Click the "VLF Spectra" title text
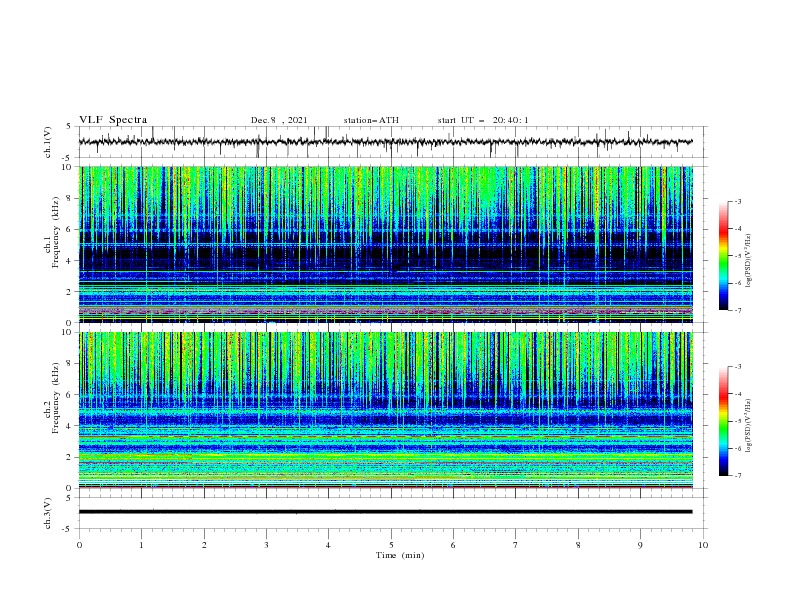 (113, 120)
